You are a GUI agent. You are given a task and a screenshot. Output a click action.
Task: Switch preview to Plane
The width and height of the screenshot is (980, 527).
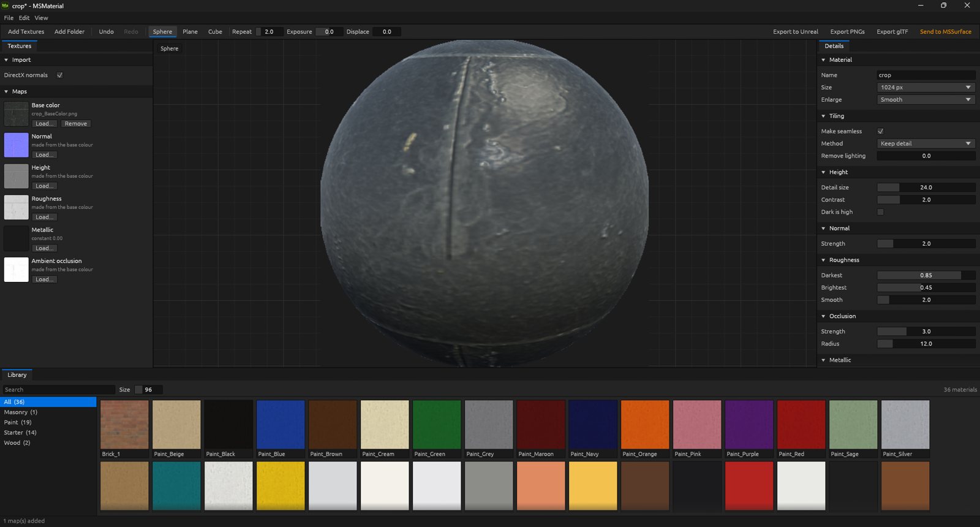point(190,32)
